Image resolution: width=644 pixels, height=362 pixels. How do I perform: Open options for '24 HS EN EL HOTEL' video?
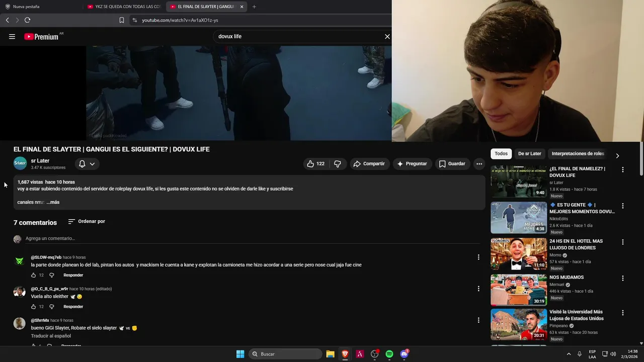[622, 242]
